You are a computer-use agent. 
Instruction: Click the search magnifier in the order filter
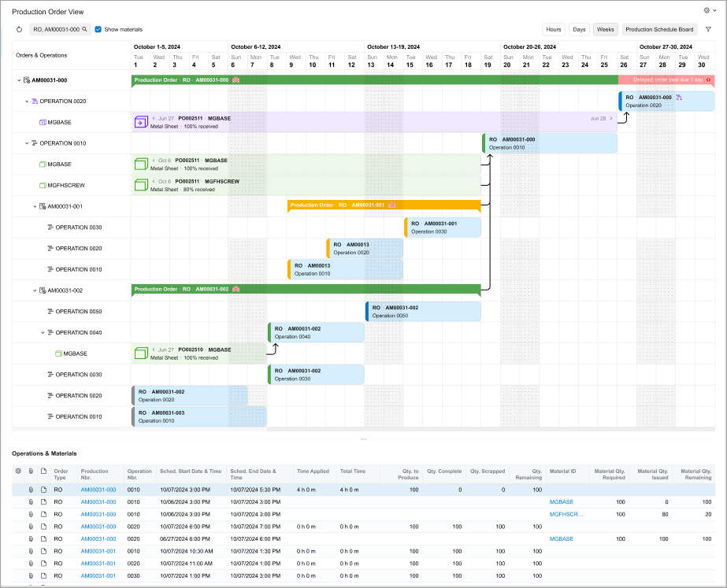84,29
